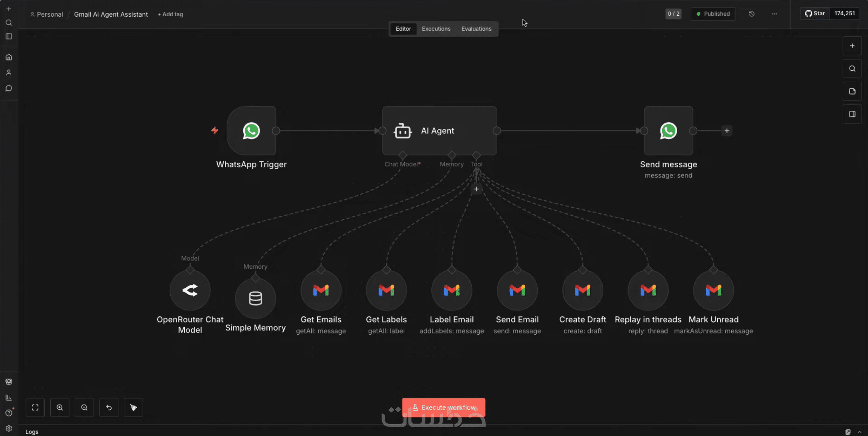The height and width of the screenshot is (436, 868).
Task: Switch to the Executions tab
Action: coord(436,29)
